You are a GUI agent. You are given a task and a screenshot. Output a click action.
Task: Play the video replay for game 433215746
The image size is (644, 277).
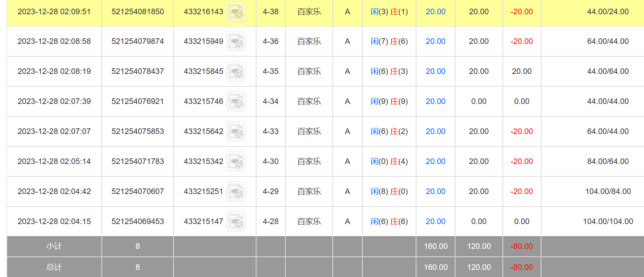click(235, 101)
